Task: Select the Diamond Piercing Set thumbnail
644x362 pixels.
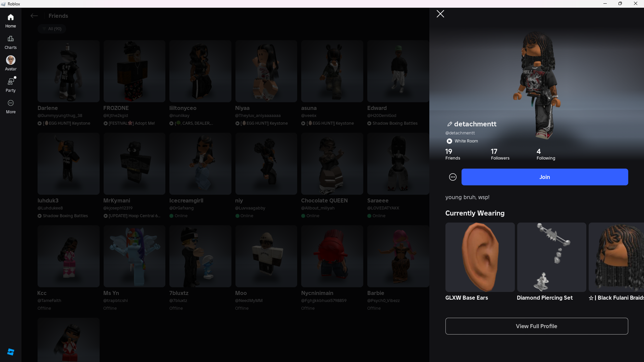Action: (x=551, y=257)
